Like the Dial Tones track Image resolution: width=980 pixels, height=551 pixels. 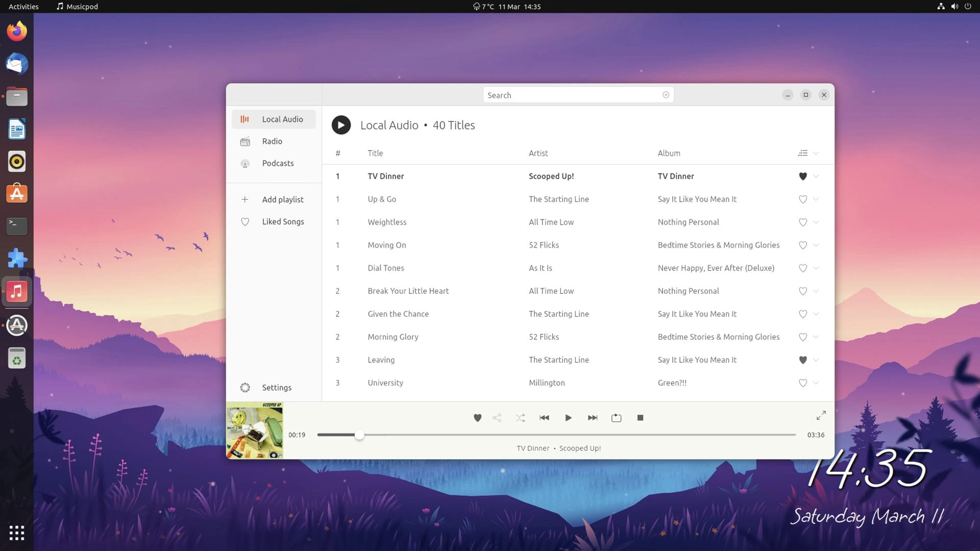tap(803, 268)
